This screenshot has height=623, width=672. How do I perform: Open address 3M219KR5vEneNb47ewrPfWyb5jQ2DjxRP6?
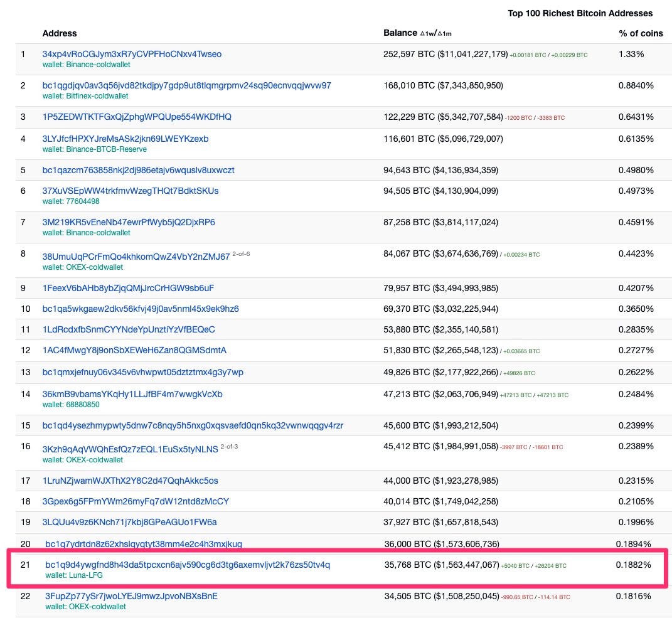click(129, 222)
